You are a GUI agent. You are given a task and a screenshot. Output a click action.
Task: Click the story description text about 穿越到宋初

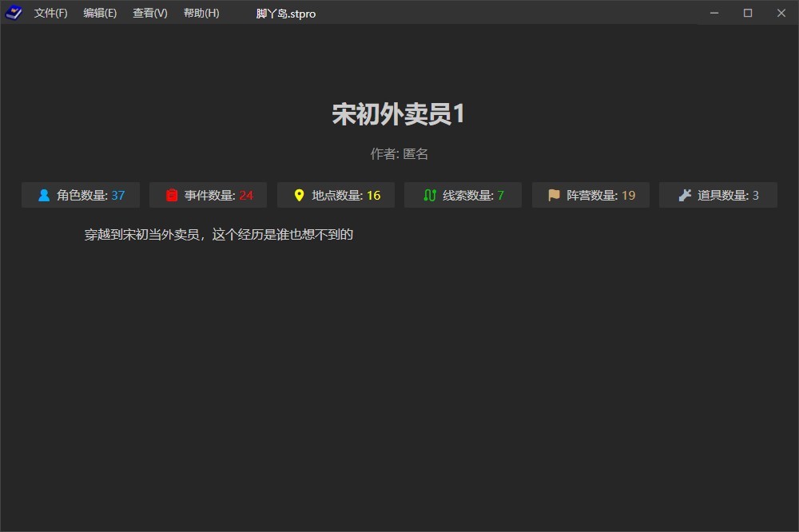[219, 235]
